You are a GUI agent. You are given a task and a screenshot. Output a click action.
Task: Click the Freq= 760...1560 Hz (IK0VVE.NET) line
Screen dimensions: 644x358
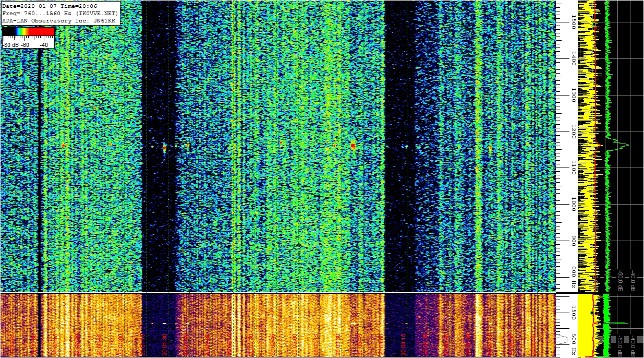point(60,13)
